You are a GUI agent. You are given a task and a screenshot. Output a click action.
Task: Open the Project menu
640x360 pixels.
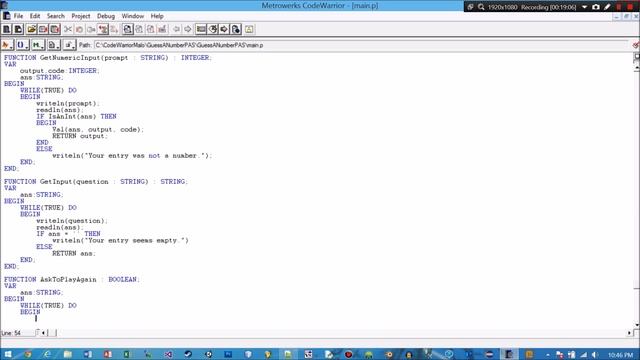point(81,16)
